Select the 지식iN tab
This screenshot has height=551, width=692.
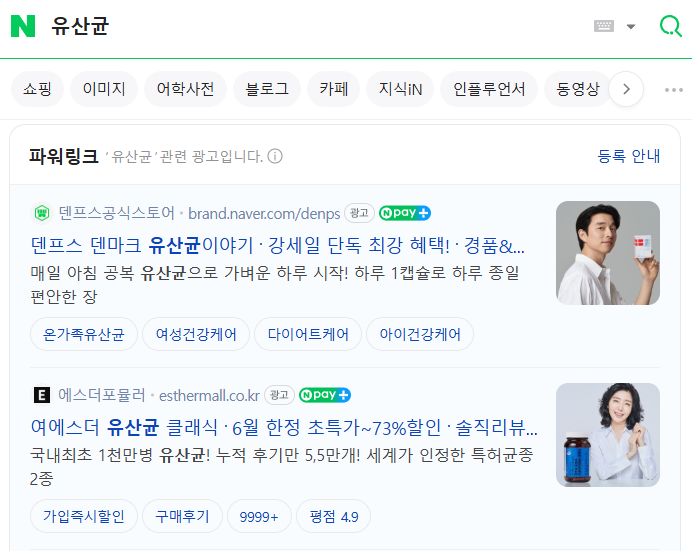tap(400, 89)
